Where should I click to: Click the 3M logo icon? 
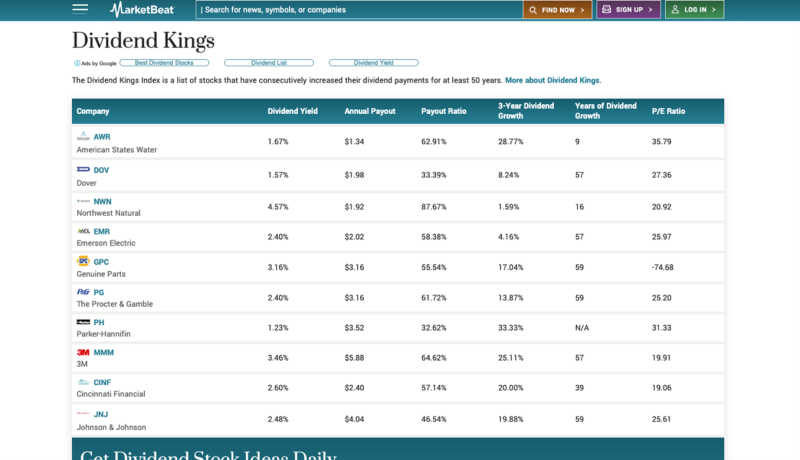pos(83,352)
